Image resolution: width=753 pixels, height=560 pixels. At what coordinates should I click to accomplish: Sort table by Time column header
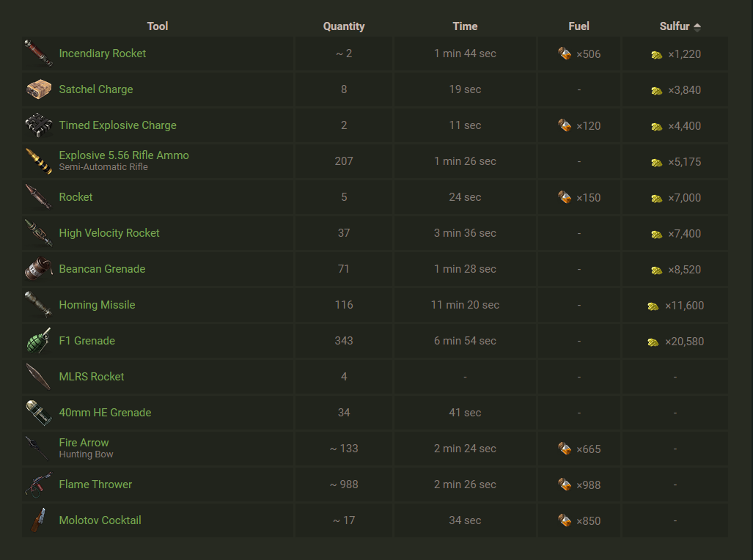[x=465, y=26]
